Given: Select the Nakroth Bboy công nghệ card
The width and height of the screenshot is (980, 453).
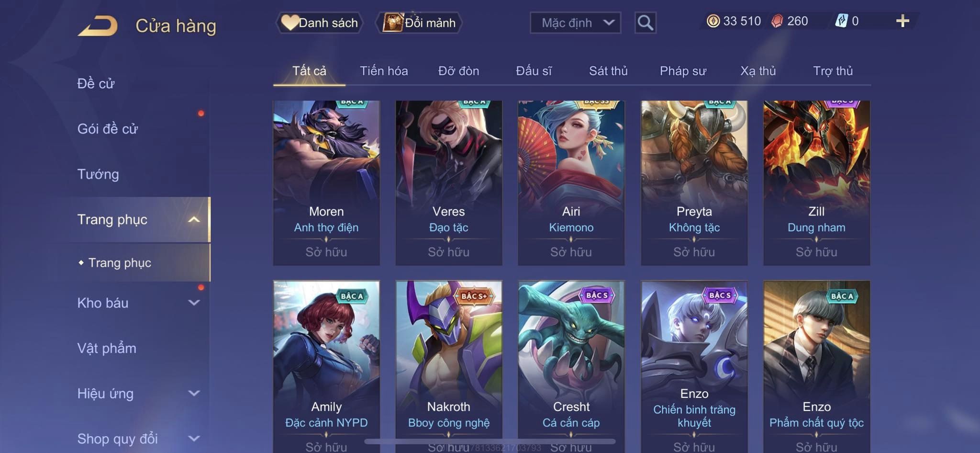Looking at the screenshot, I should 448,366.
